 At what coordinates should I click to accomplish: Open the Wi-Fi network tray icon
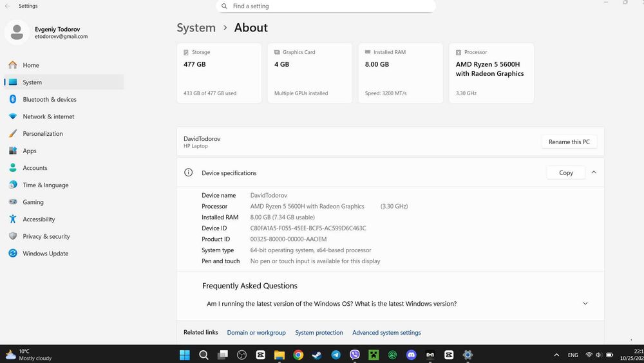[x=589, y=355]
